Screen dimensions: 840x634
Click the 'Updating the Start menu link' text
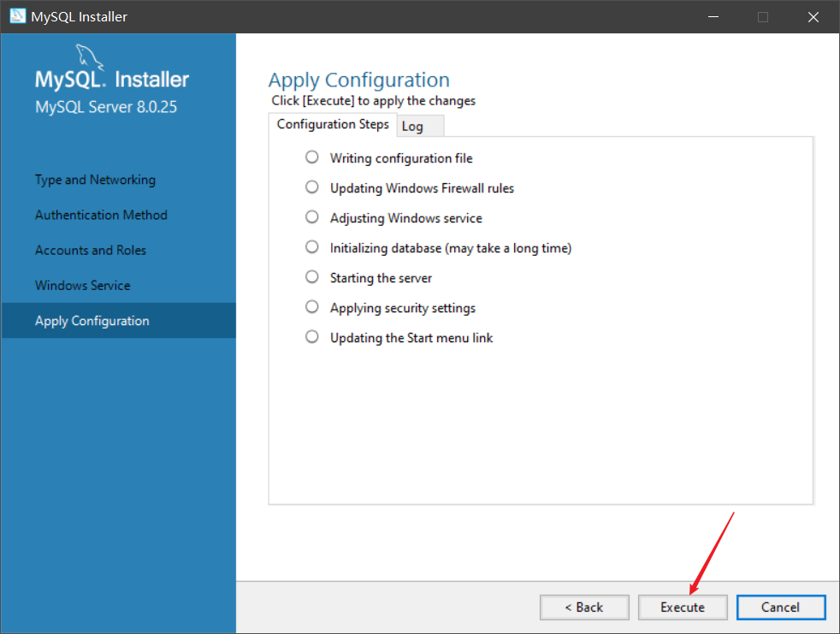[411, 338]
